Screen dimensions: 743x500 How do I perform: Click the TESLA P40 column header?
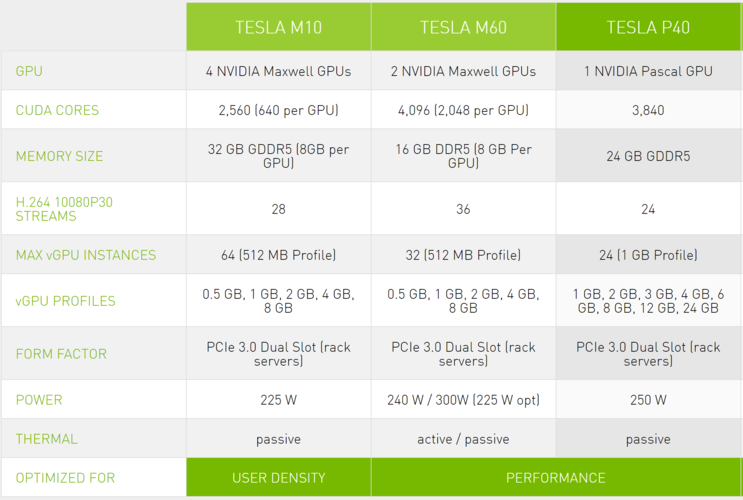pyautogui.click(x=648, y=27)
